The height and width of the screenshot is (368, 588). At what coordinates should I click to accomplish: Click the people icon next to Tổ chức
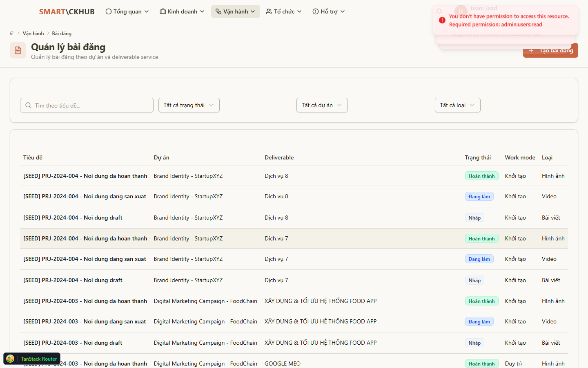click(269, 11)
